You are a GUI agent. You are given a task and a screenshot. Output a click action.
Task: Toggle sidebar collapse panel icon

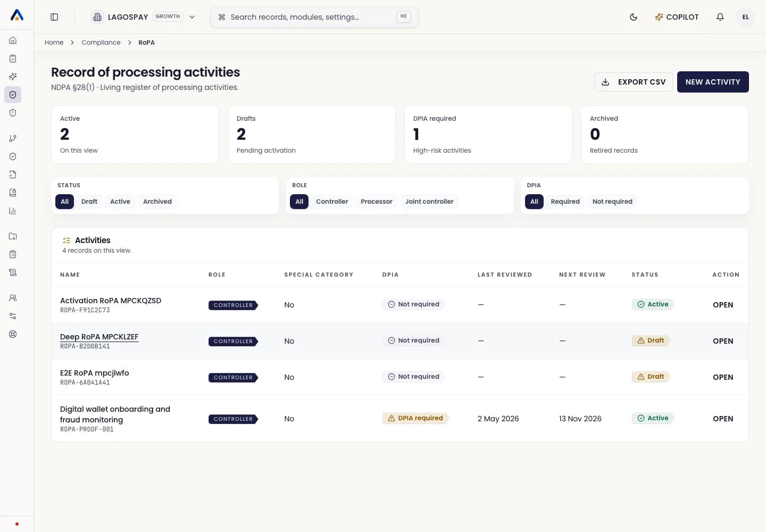[54, 17]
